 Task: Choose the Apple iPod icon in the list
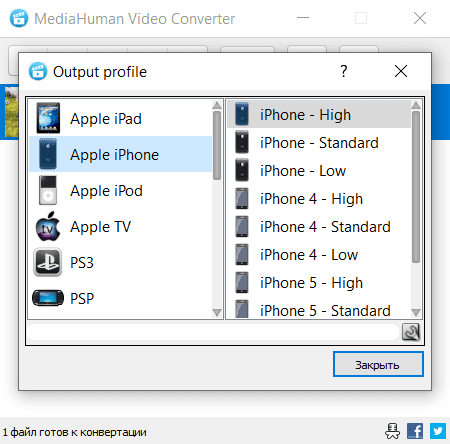[x=48, y=190]
